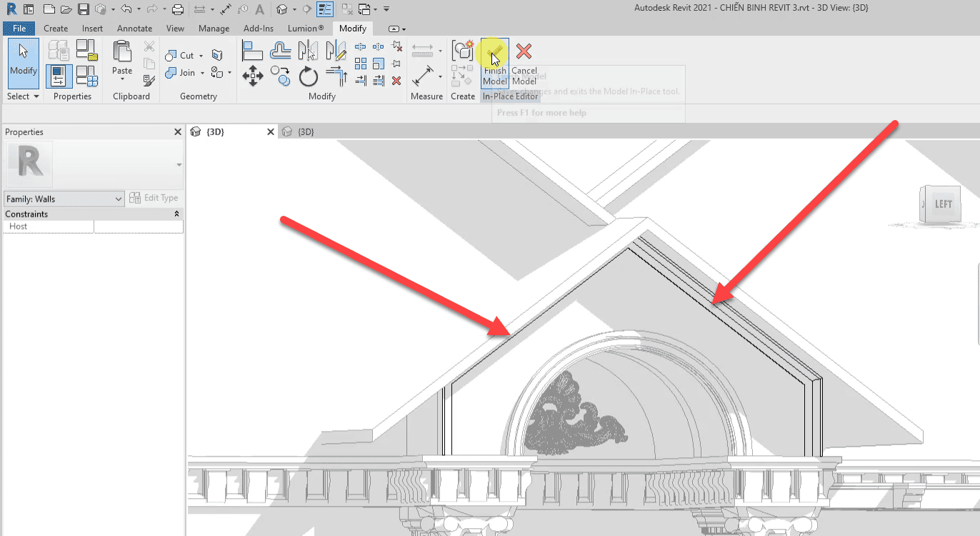Click the Paste clipboard button
This screenshot has height=536, width=980.
[x=122, y=57]
